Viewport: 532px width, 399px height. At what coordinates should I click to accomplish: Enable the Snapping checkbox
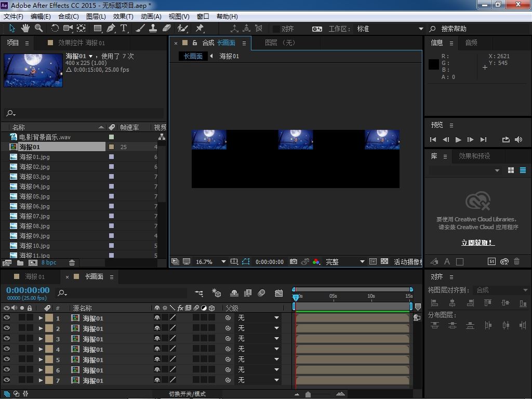pos(276,29)
